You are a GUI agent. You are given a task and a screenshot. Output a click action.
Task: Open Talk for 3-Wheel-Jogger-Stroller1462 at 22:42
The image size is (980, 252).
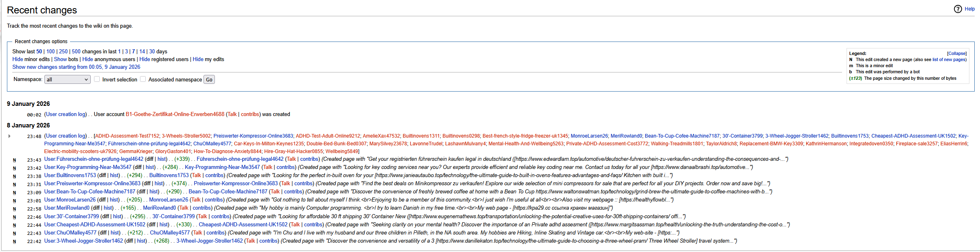250,241
